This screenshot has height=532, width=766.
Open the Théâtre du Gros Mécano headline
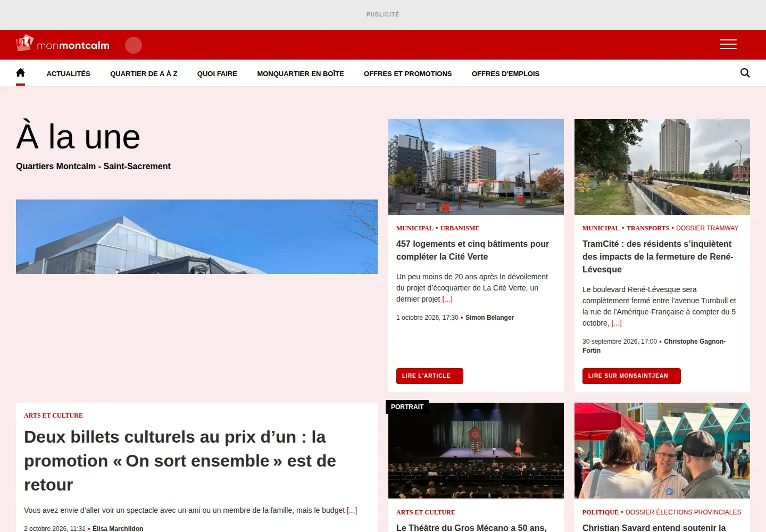click(x=471, y=527)
